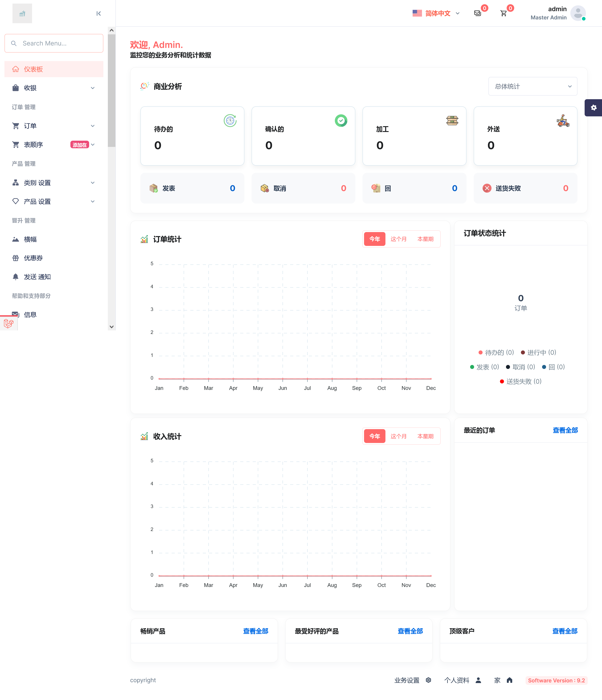View all recent orders link

[565, 430]
